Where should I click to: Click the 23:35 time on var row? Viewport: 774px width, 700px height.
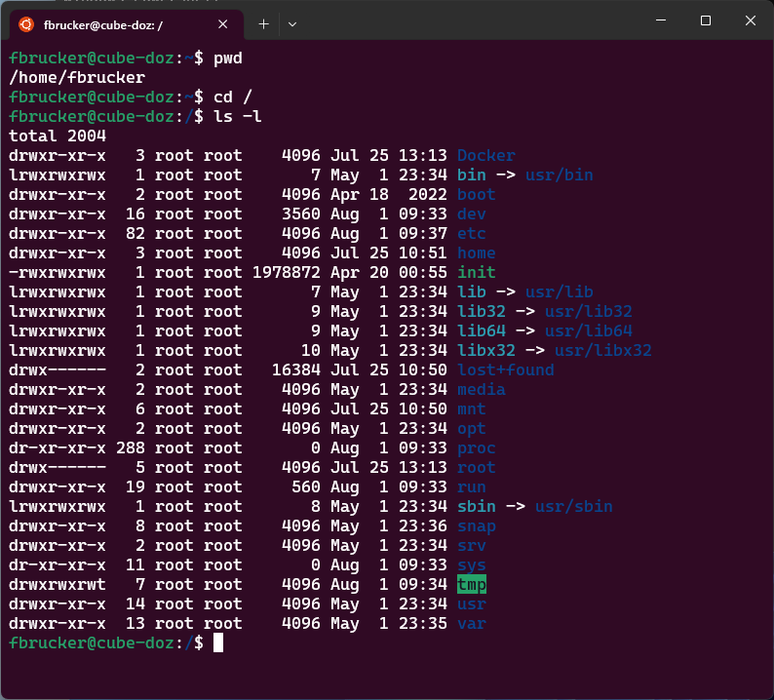point(422,624)
